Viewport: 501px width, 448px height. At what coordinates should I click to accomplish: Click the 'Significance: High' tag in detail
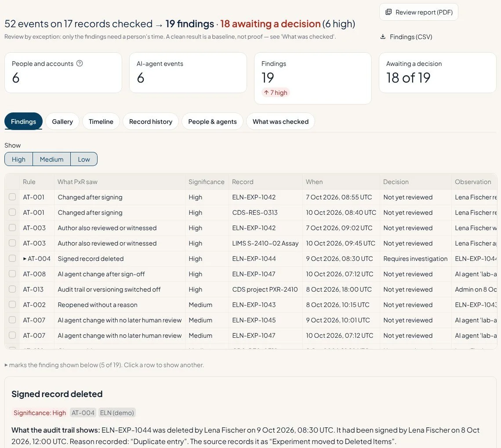point(40,412)
